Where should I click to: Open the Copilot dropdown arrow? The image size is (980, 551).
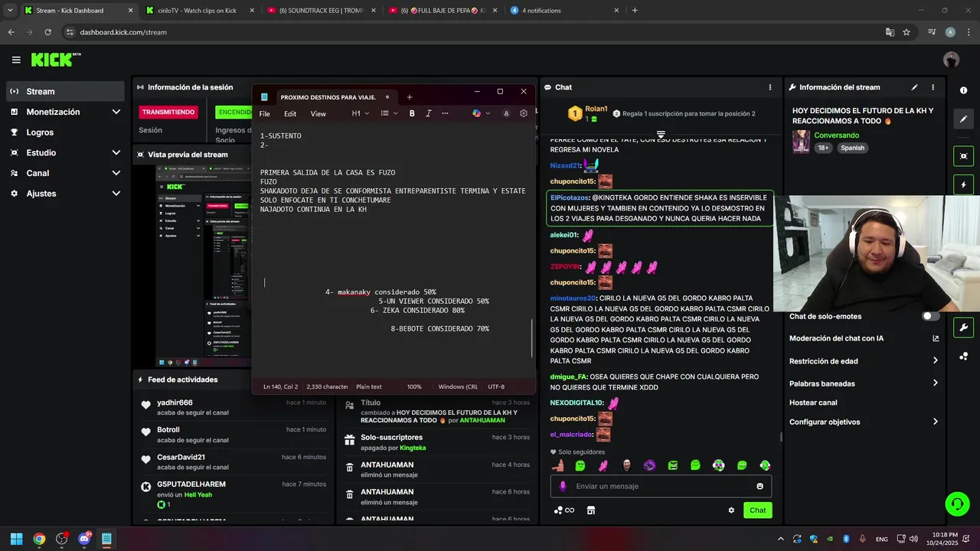[488, 113]
